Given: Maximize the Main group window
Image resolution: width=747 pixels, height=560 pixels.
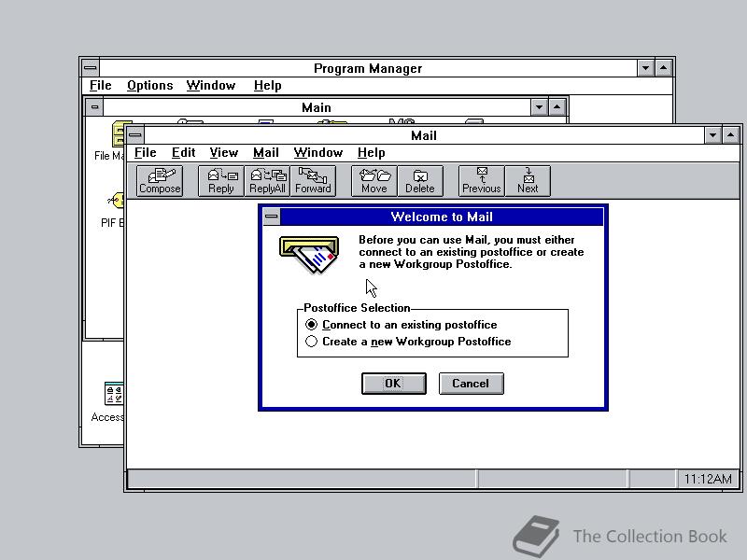Looking at the screenshot, I should point(557,107).
